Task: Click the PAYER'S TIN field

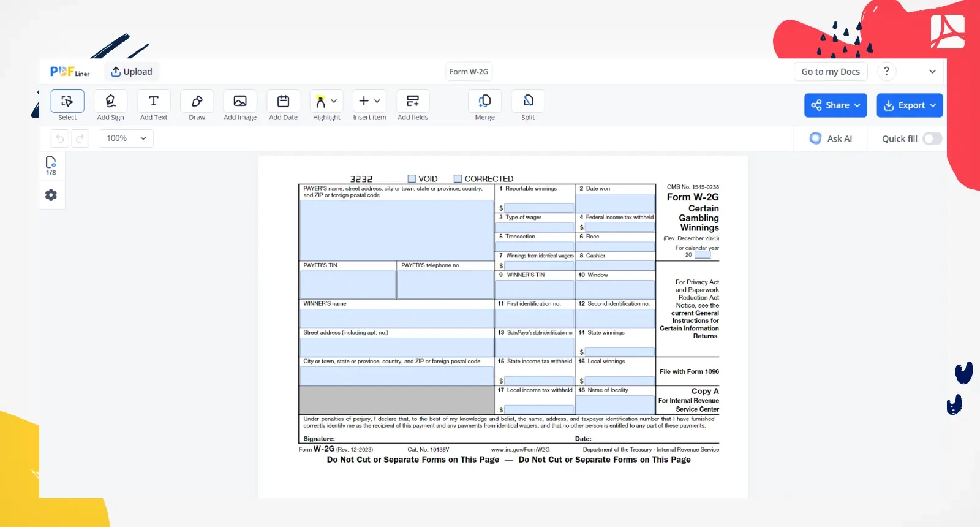Action: (x=348, y=284)
